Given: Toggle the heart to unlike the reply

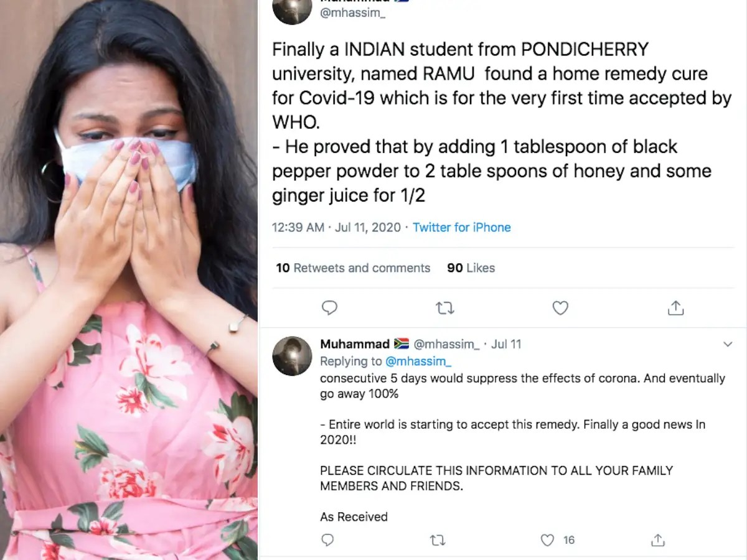Looking at the screenshot, I should pyautogui.click(x=547, y=540).
